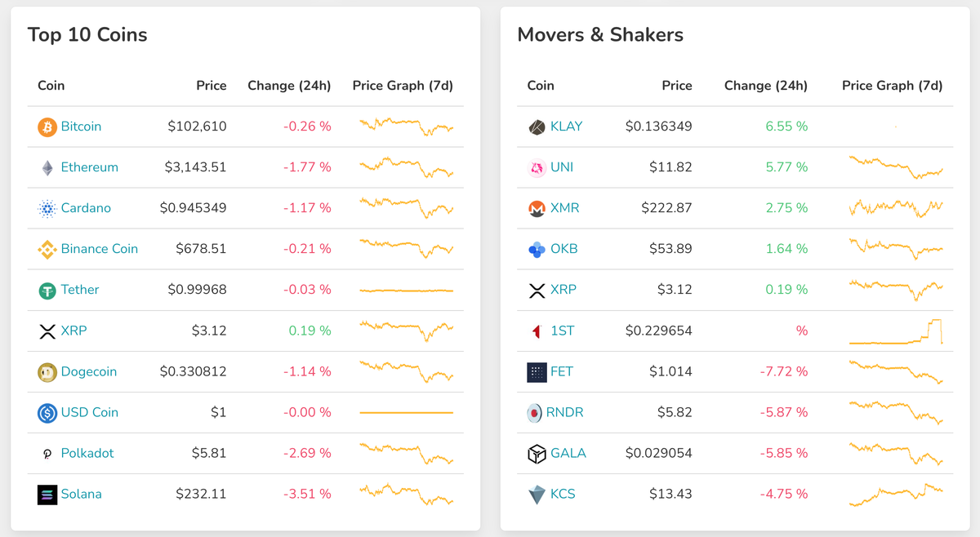980x537 pixels.
Task: Click the Binance Coin logo icon
Action: coord(47,250)
